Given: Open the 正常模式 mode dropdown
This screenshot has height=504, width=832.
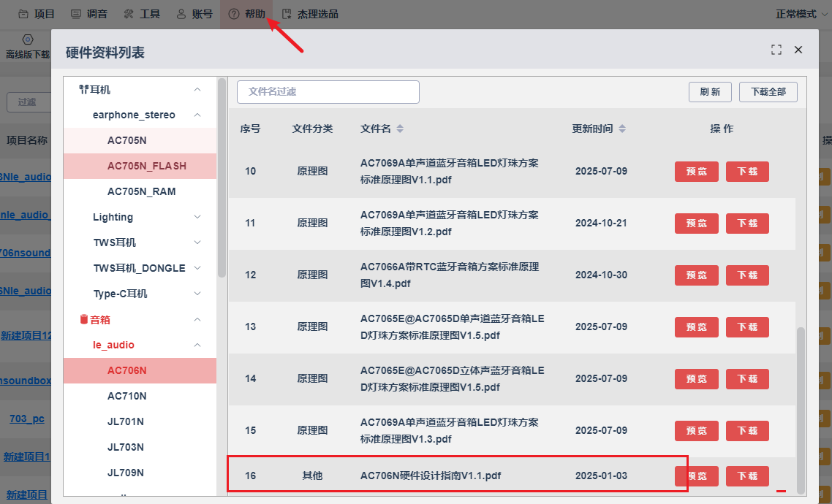Looking at the screenshot, I should coord(801,14).
